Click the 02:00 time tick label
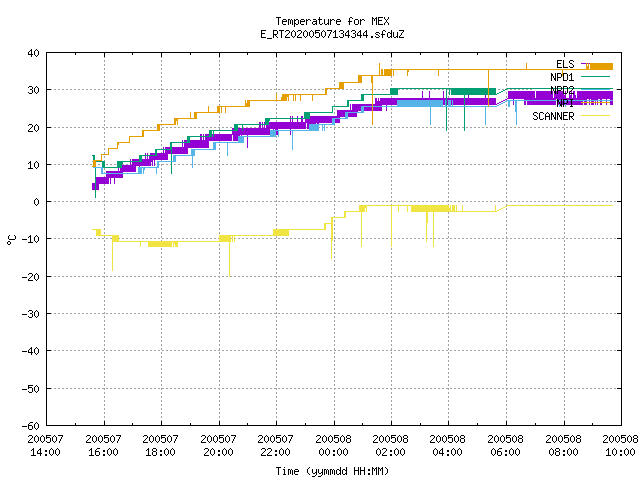 point(391,452)
